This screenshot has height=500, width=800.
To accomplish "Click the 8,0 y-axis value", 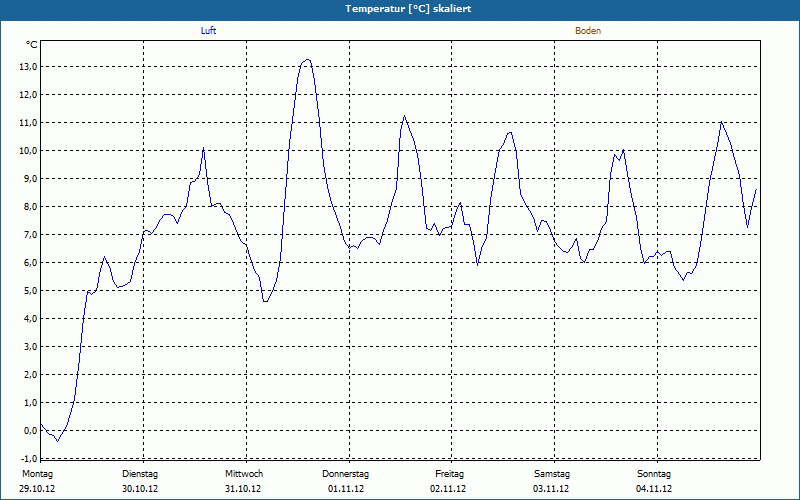I will point(30,207).
